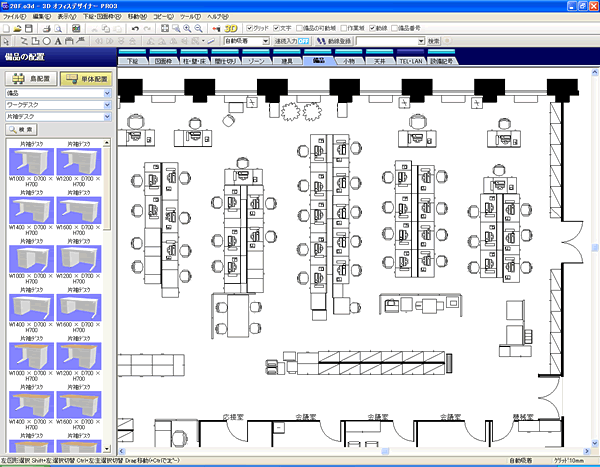
Task: Toggle the 文字 checkbox
Action: coord(277,29)
